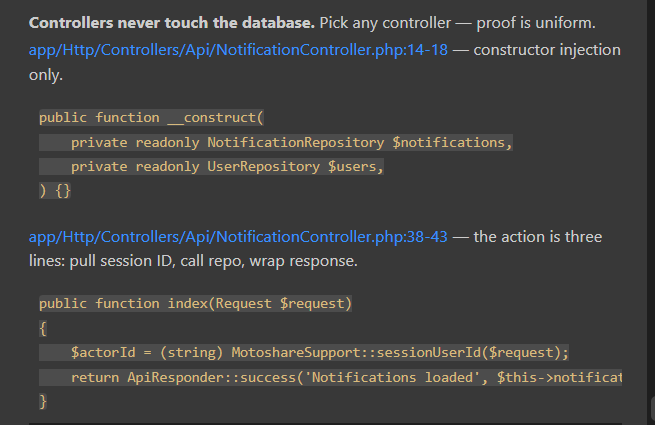Click the bold "Controllers never touch the database" text
655x425 pixels.
coord(172,23)
